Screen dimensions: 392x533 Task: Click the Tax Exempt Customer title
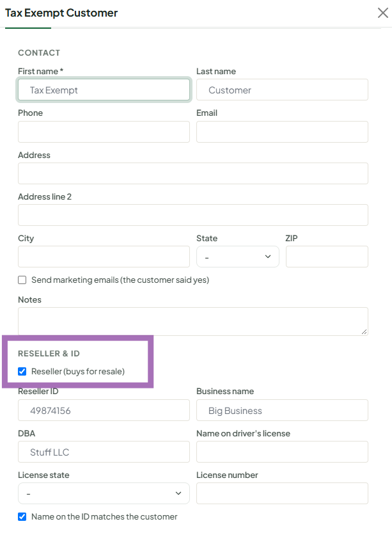[x=61, y=13]
